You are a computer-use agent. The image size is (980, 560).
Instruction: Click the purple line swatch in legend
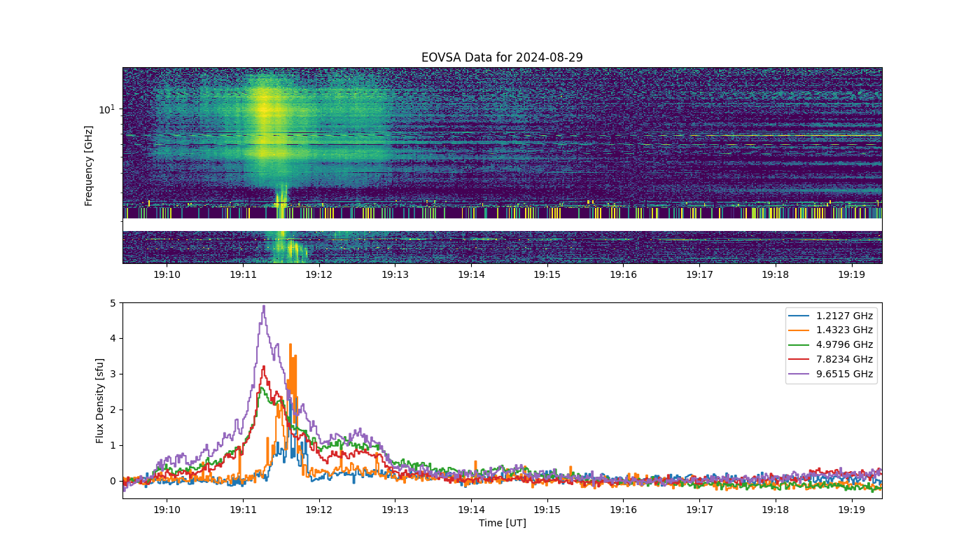pyautogui.click(x=800, y=374)
